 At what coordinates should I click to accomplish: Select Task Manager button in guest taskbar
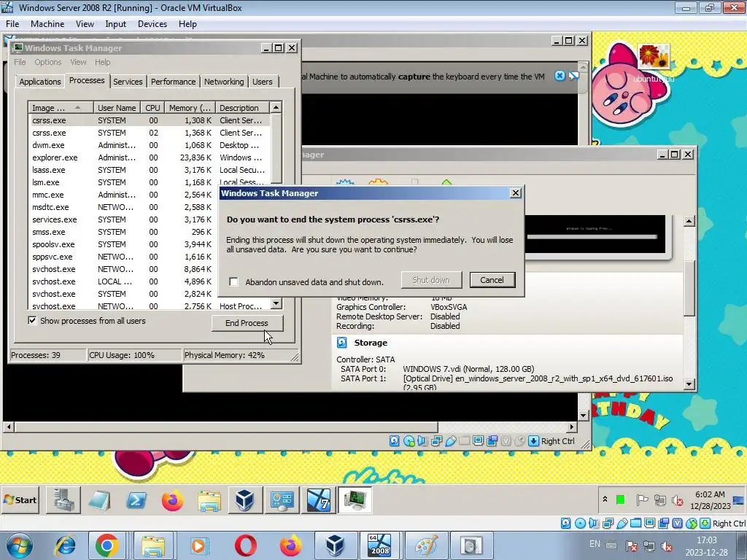tap(355, 500)
